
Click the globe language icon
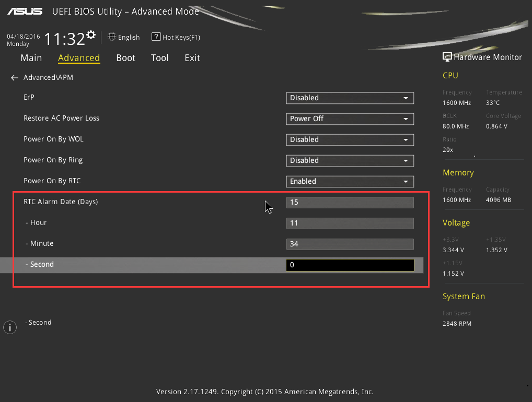tap(112, 37)
